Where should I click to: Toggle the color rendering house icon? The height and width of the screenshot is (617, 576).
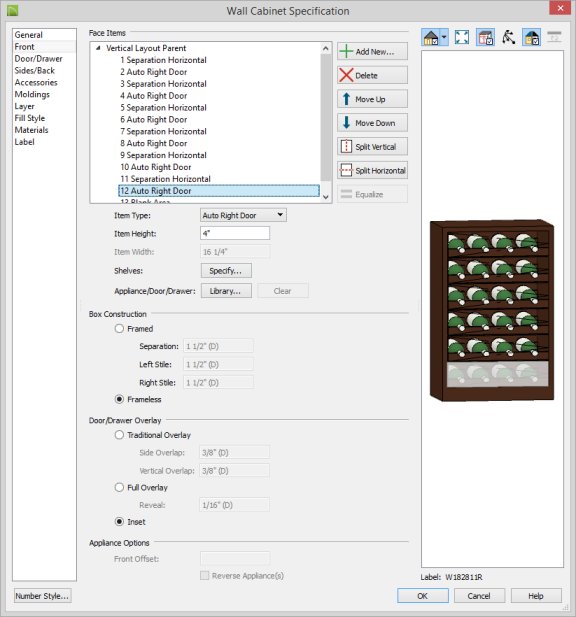point(532,38)
